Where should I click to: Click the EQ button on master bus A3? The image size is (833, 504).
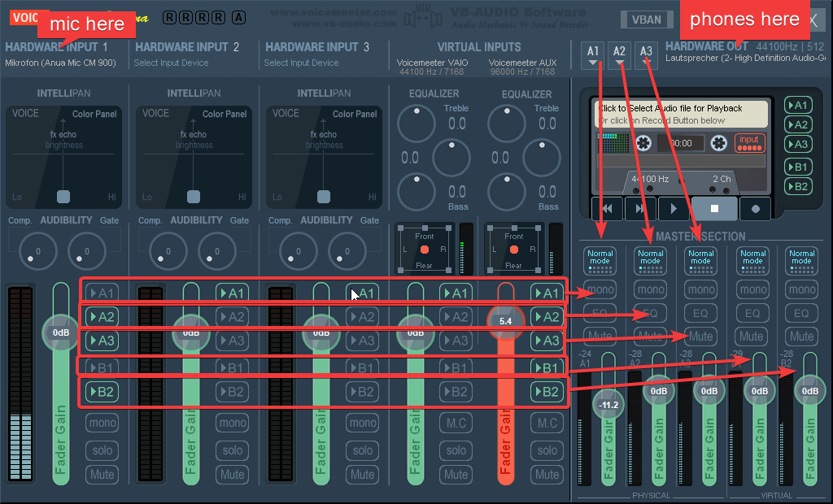pos(701,313)
